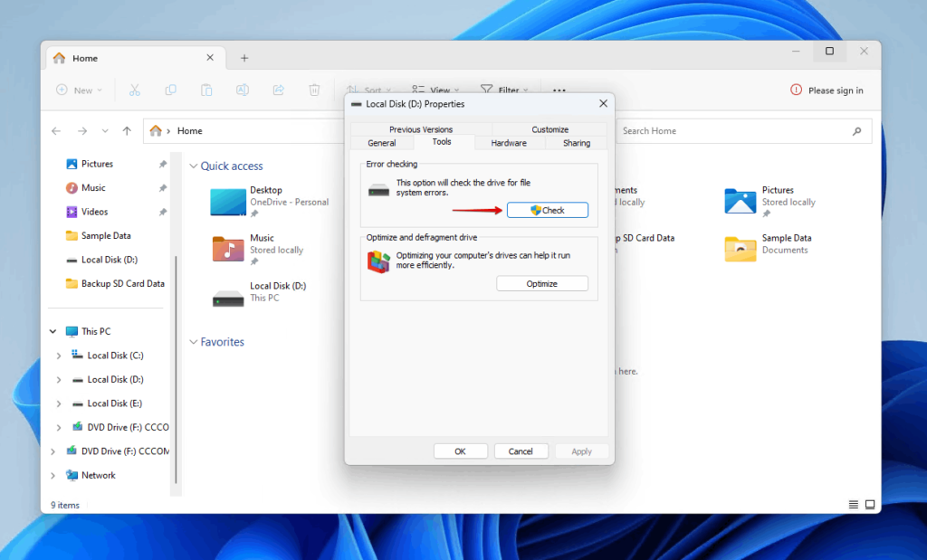927x560 pixels.
Task: Switch to the Hardware tab
Action: [509, 142]
